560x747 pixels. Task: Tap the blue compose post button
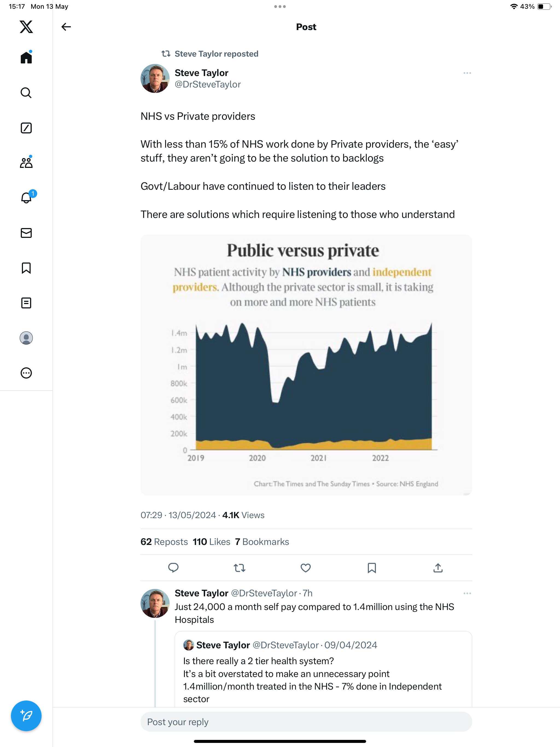tap(26, 716)
